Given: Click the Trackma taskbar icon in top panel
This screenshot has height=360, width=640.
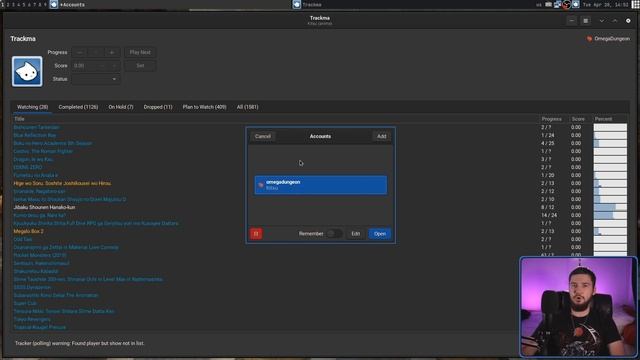Looking at the screenshot, I should [x=297, y=4].
